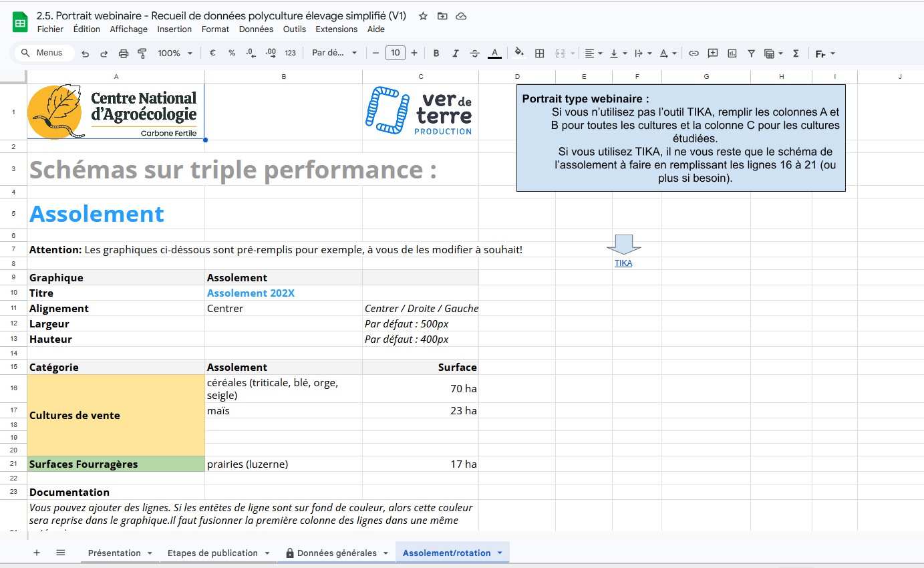Click the font size input field

coord(395,53)
